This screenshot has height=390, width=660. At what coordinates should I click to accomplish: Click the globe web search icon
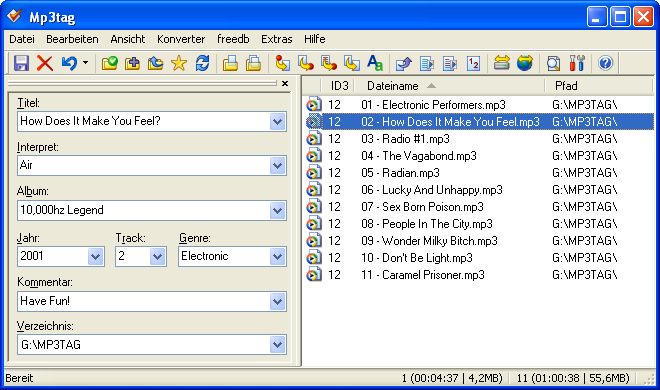[525, 64]
